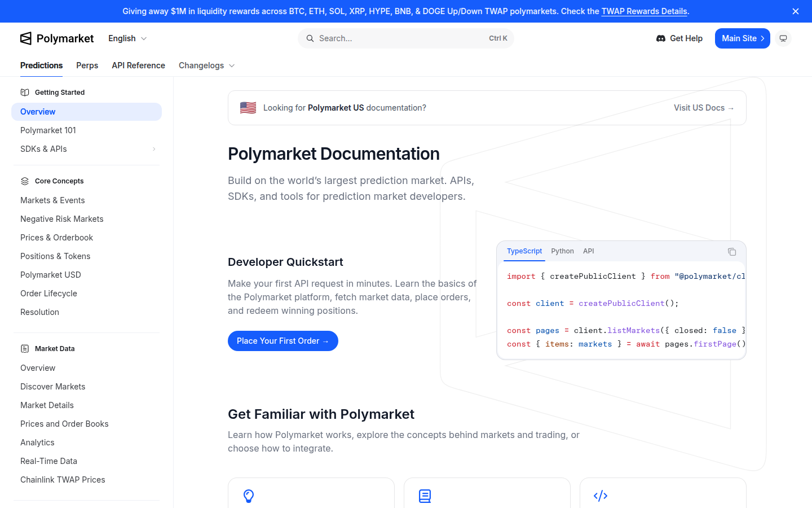Click Place Your First Order button
The width and height of the screenshot is (812, 508).
[283, 341]
